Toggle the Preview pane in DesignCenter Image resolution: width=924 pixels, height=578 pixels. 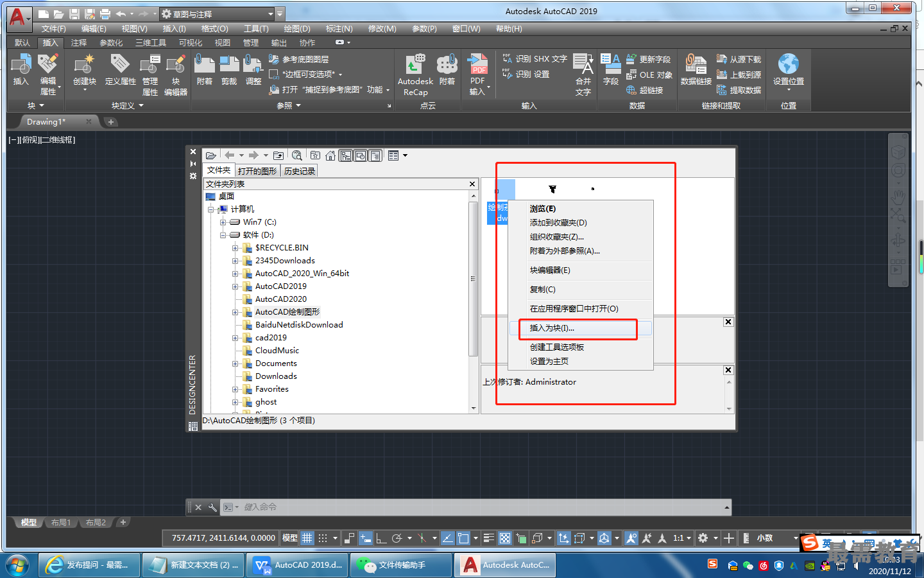[361, 155]
